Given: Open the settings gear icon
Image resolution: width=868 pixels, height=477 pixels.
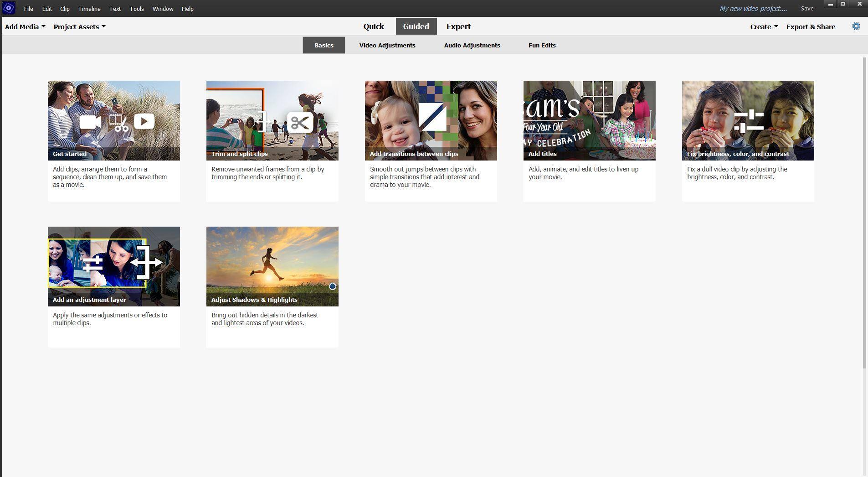Looking at the screenshot, I should click(x=856, y=26).
